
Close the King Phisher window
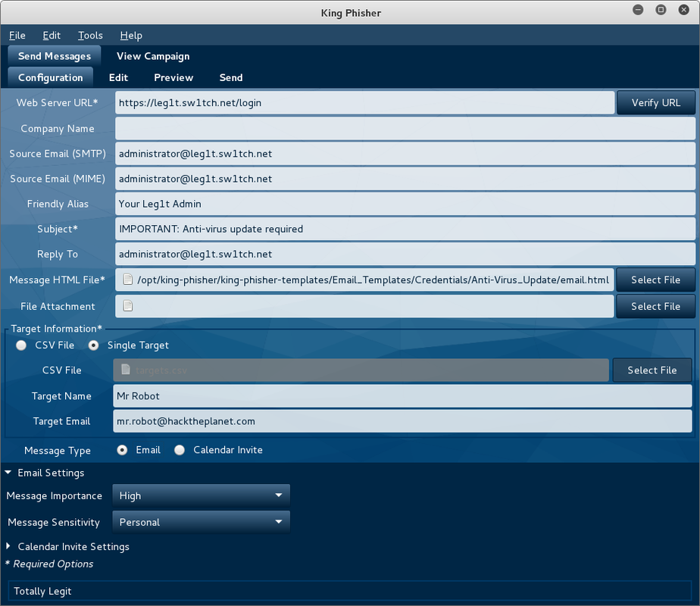coord(683,10)
